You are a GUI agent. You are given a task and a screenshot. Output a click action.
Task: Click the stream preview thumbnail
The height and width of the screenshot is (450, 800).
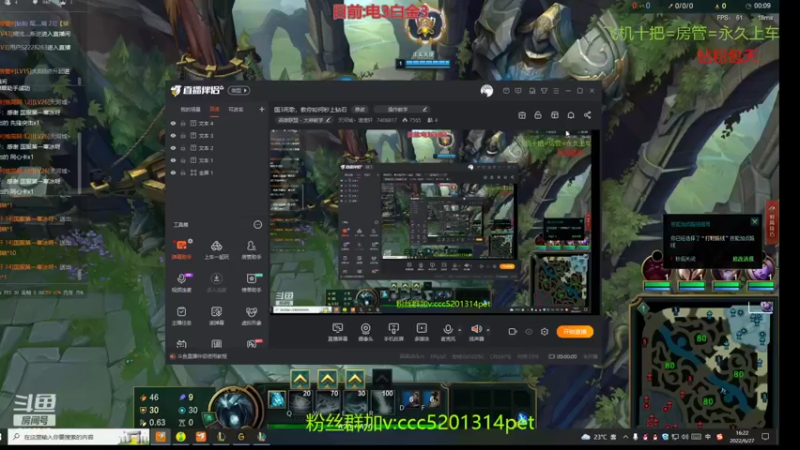tap(431, 221)
